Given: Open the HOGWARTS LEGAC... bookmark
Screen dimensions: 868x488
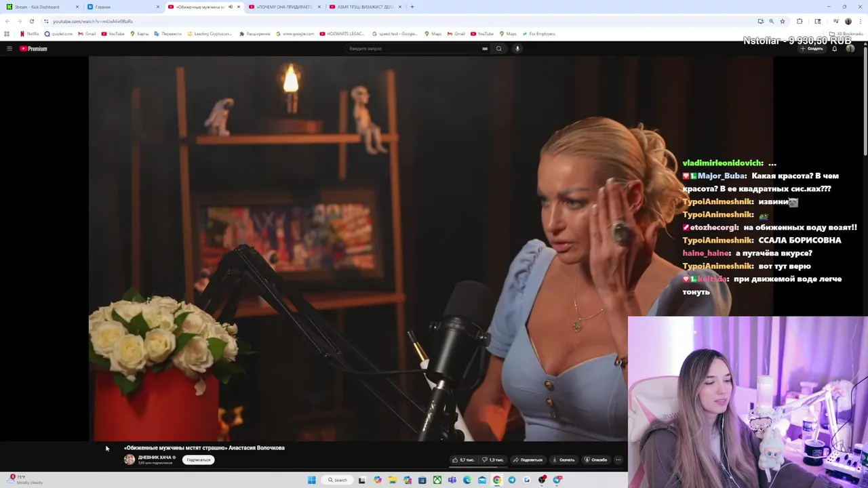Looking at the screenshot, I should tap(342, 34).
